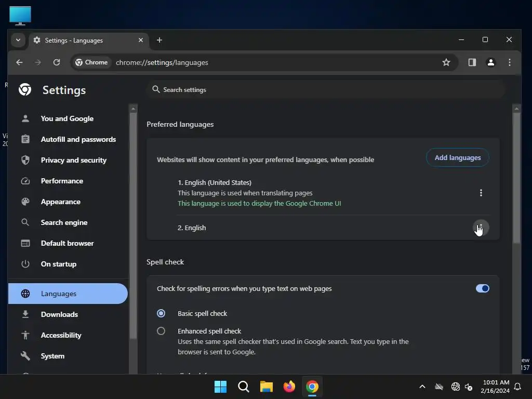Click the Add languages button
532x399 pixels.
pyautogui.click(x=457, y=158)
